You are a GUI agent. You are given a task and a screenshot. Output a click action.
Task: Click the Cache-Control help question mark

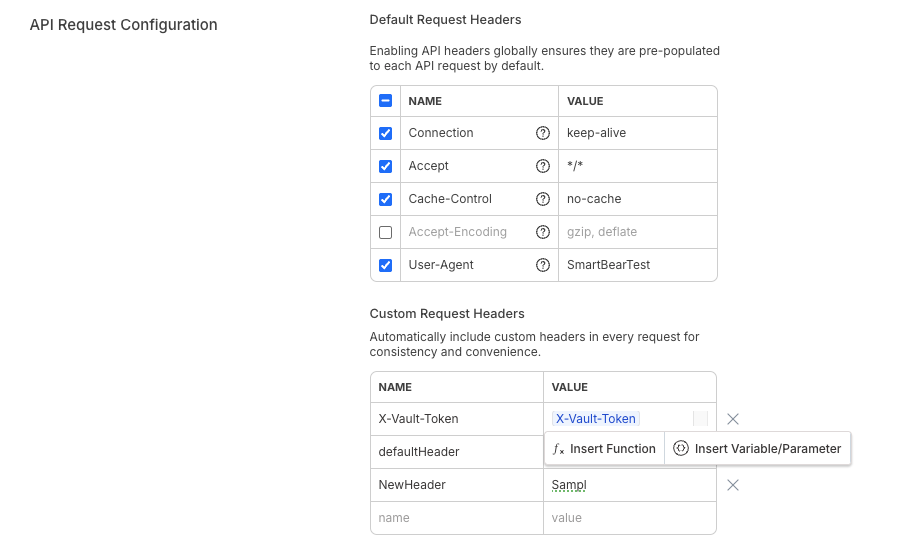click(x=543, y=199)
